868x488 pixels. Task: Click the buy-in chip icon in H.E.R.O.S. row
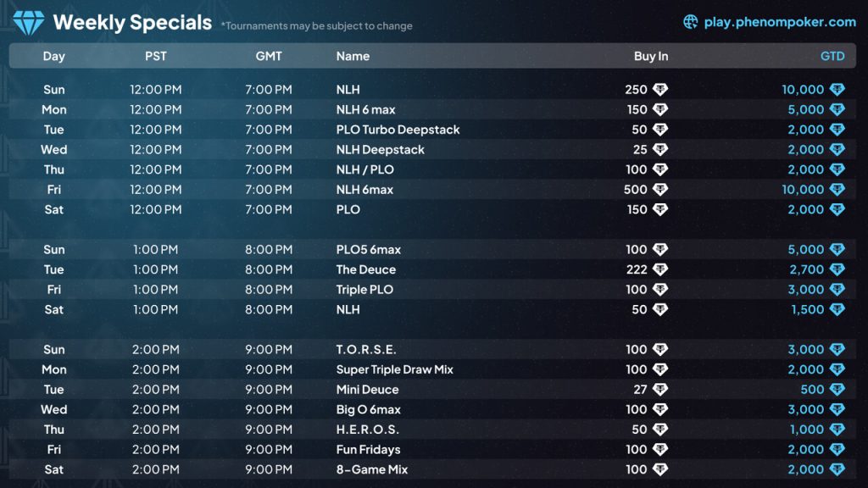(659, 430)
